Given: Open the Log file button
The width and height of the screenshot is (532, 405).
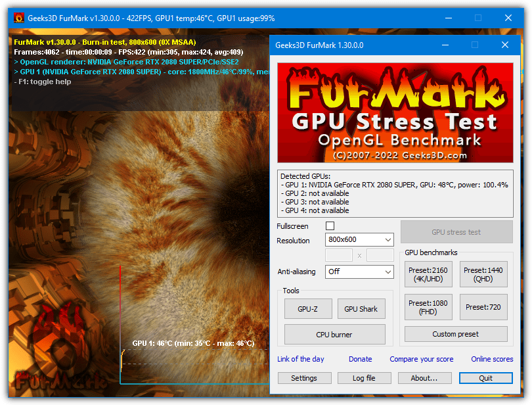Looking at the screenshot, I should [364, 378].
